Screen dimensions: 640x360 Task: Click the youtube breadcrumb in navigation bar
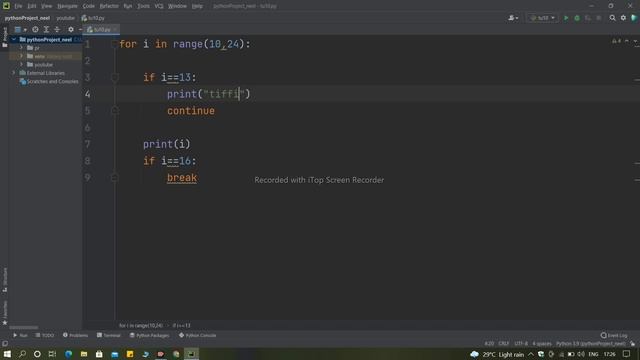coord(65,18)
